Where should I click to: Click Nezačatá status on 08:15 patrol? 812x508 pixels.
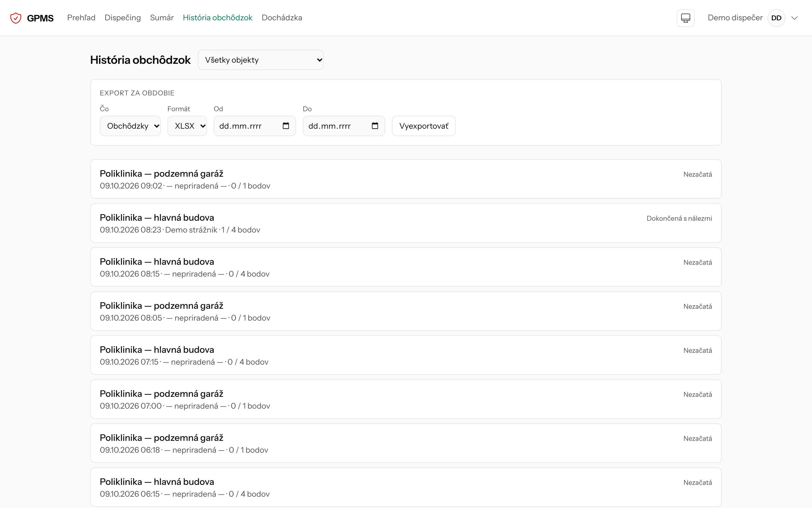tap(698, 262)
